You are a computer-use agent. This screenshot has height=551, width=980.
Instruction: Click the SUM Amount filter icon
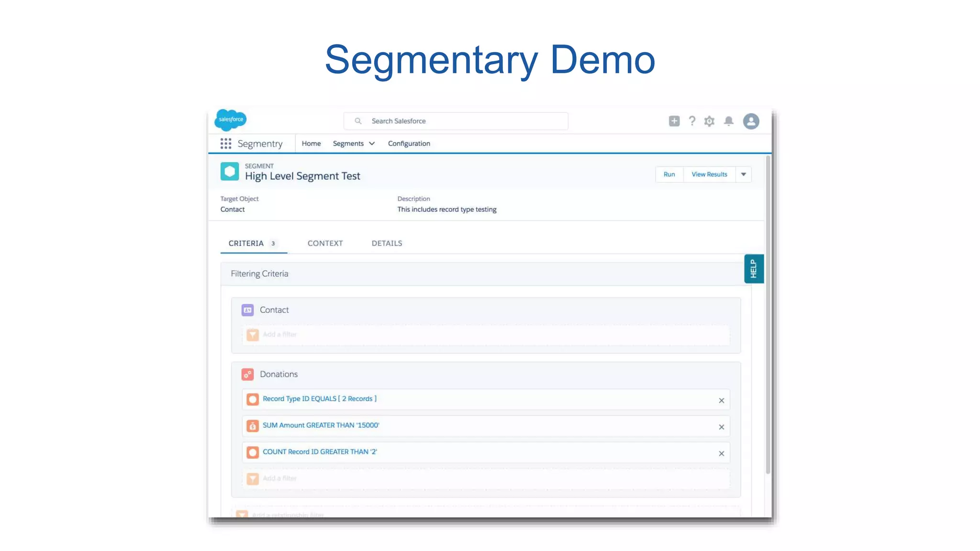point(253,426)
